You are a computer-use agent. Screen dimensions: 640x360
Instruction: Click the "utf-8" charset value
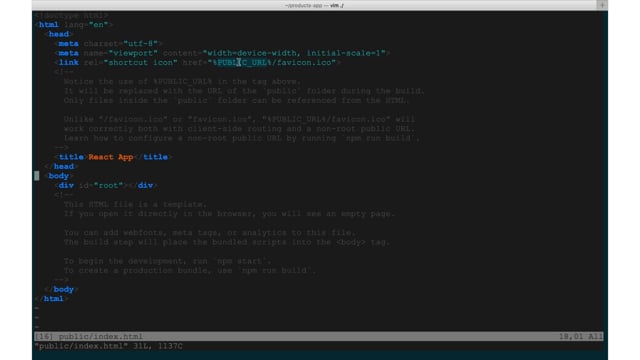pyautogui.click(x=140, y=44)
